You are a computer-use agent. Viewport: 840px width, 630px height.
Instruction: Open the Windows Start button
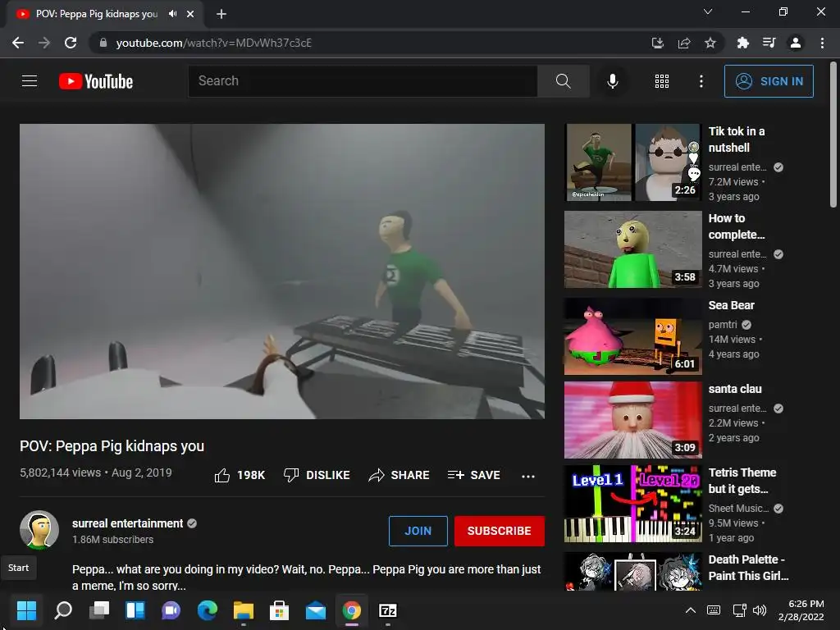coord(26,610)
